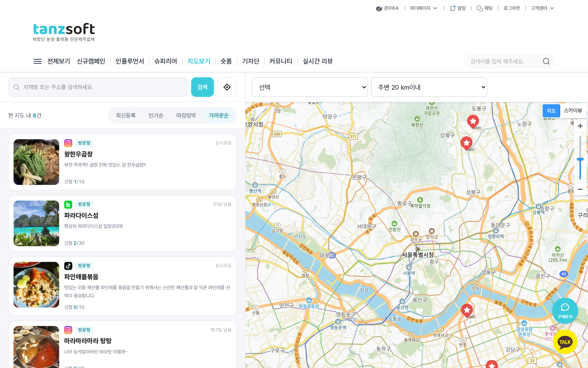Click 파인애플볶음 dish thumbnail
This screenshot has height=368, width=588.
tap(36, 285)
